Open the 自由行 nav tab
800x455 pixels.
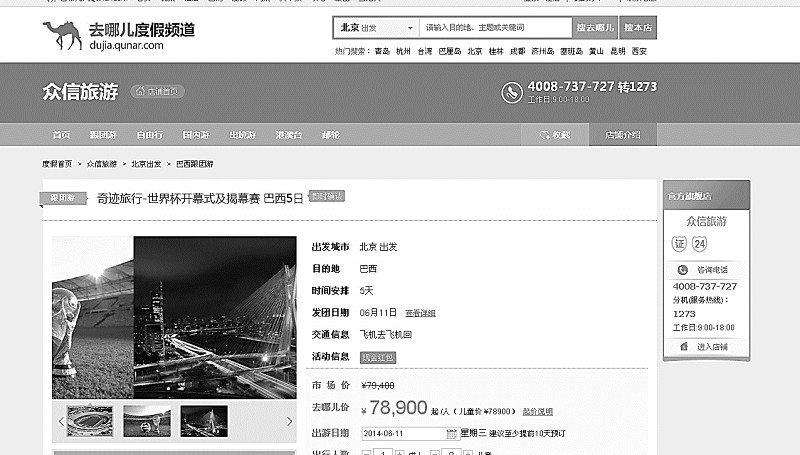(149, 135)
